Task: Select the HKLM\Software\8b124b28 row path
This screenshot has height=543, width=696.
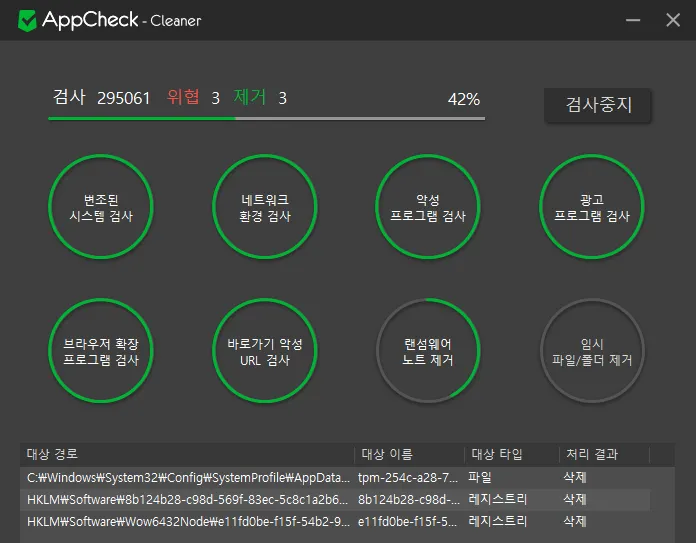Action: (187, 499)
